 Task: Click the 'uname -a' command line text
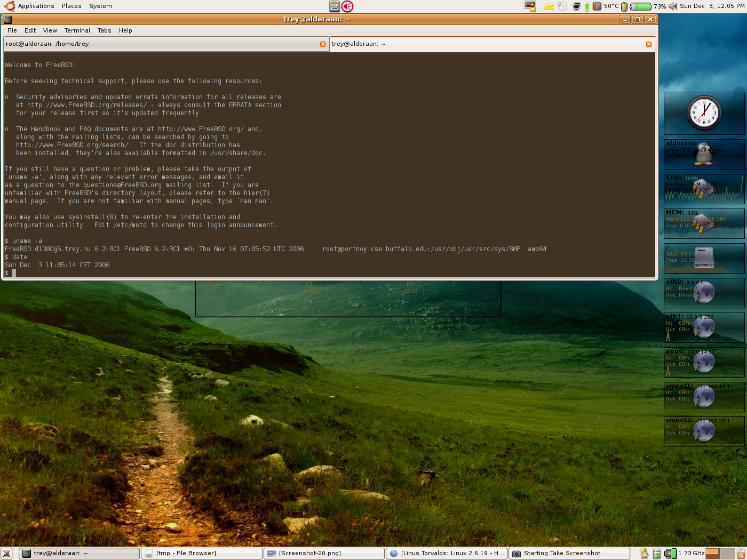[27, 241]
